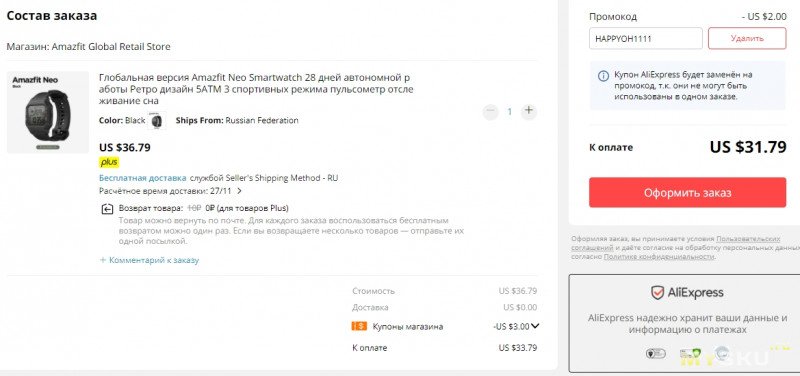
Task: Increase quantity with the plus button
Action: point(529,111)
